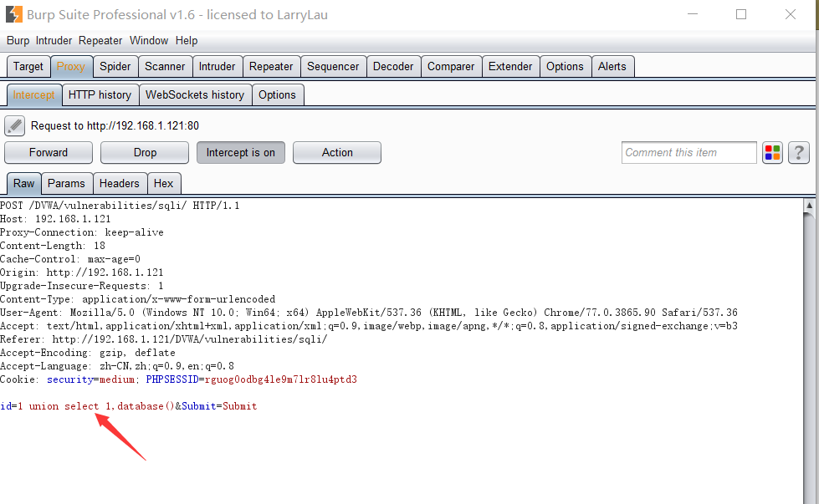This screenshot has width=819, height=504.
Task: Switch to the Scanner tab
Action: coord(165,67)
